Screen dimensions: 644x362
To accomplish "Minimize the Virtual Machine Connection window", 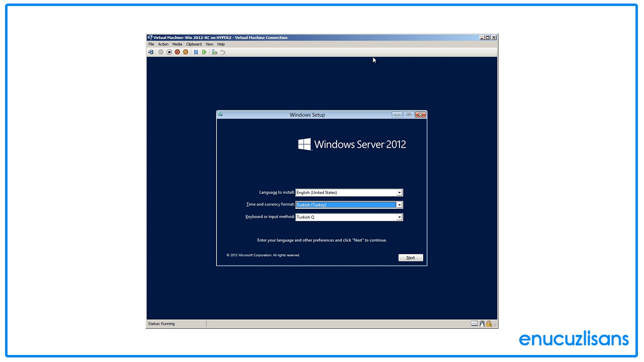I will tap(482, 37).
